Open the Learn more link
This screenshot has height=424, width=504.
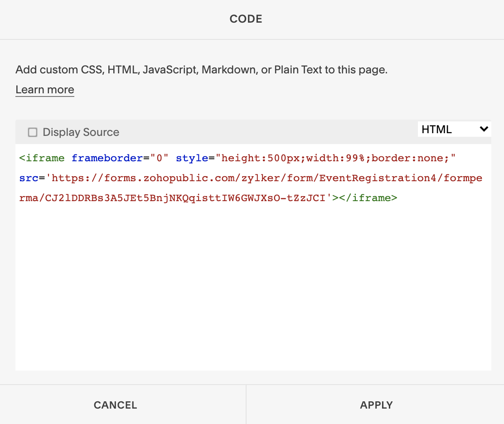point(45,90)
